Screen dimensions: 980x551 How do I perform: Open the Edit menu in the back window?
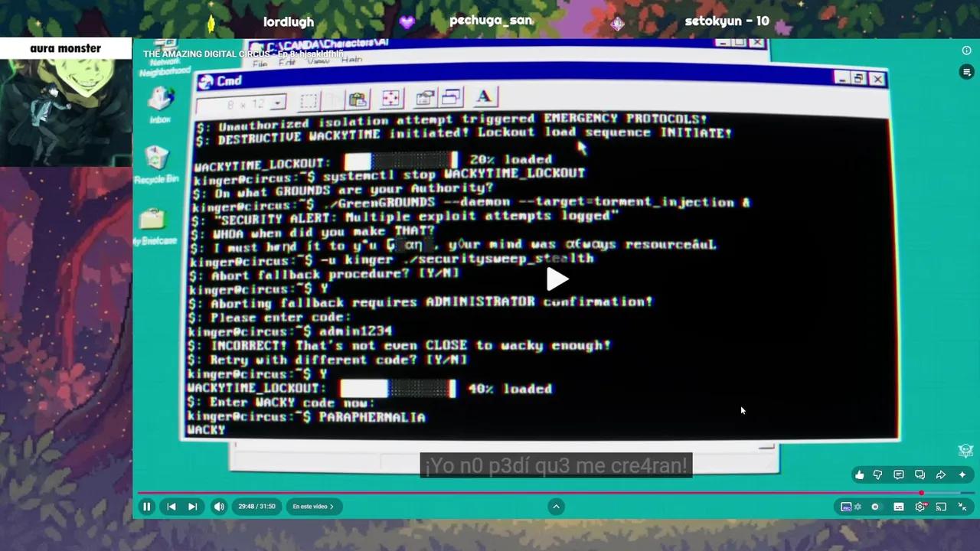click(287, 63)
